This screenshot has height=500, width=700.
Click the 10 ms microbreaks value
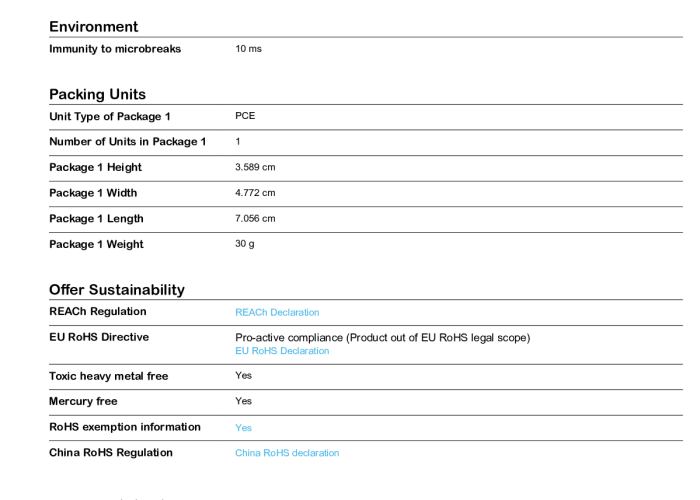click(248, 49)
